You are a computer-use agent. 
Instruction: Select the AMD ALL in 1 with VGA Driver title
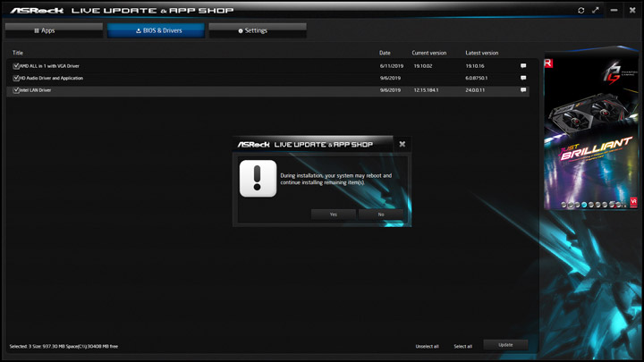pyautogui.click(x=49, y=65)
